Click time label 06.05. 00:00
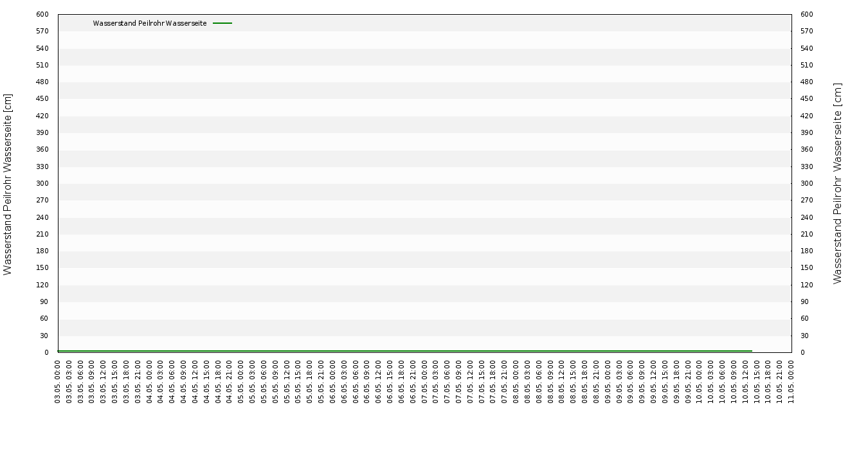Image resolution: width=868 pixels, height=450 pixels. (333, 382)
